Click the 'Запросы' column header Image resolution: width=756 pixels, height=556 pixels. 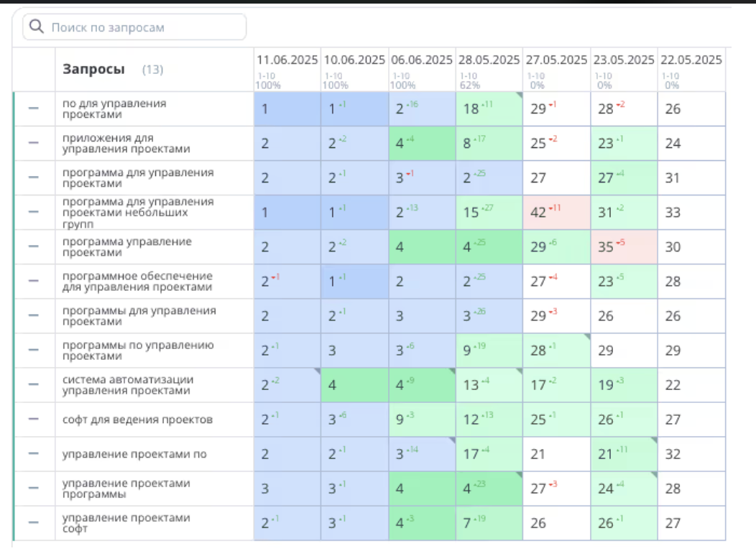pyautogui.click(x=93, y=70)
